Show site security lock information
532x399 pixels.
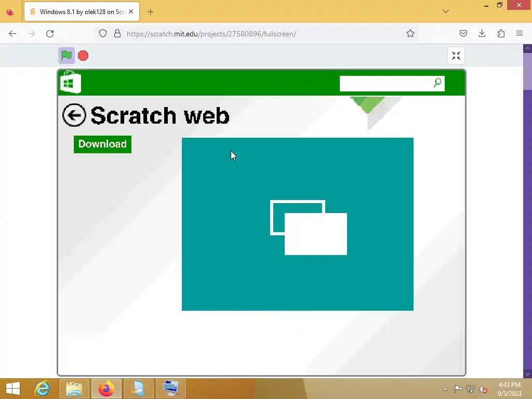(x=117, y=34)
